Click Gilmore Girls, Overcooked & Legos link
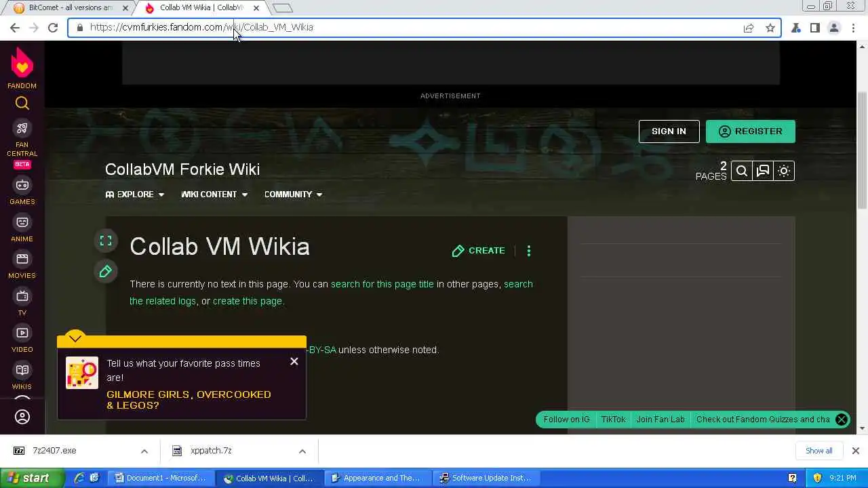Image resolution: width=868 pixels, height=488 pixels. click(189, 400)
